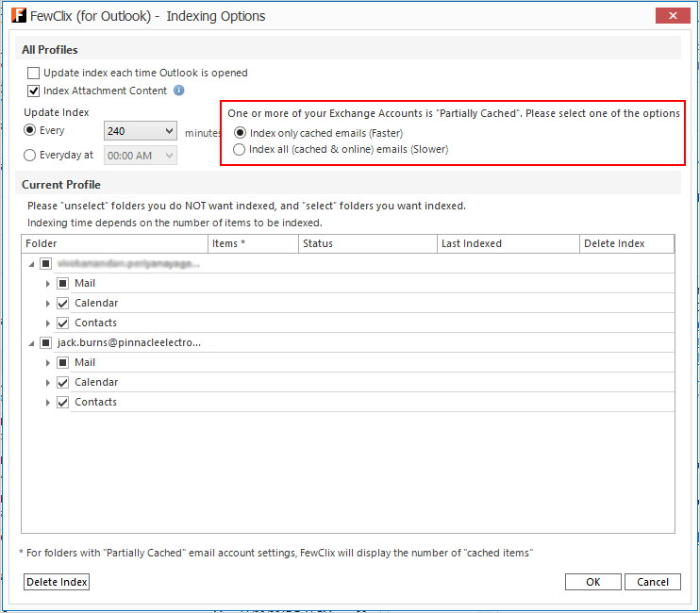Collapse the blurred first account tree node
700x613 pixels.
(x=31, y=264)
